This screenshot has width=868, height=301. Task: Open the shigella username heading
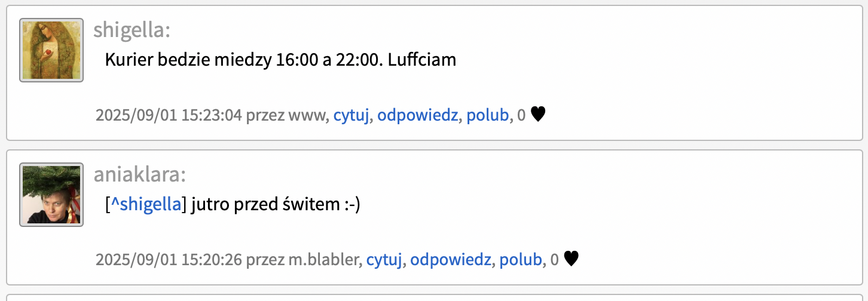132,30
